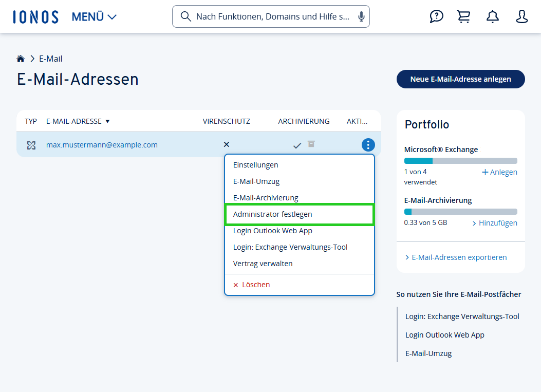Go to home via breadcrumb house icon
Image resolution: width=541 pixels, height=392 pixels.
click(21, 59)
